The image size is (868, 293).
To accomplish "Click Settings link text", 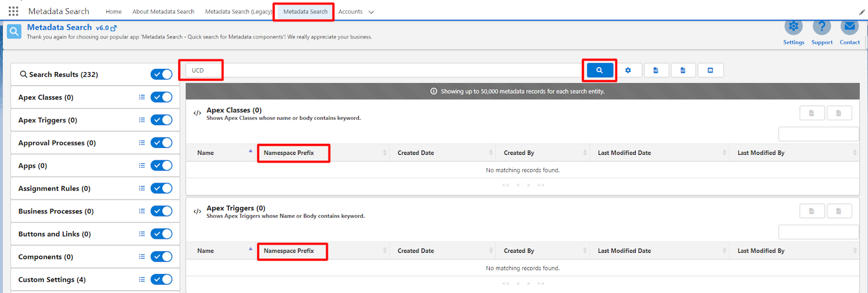I will pos(794,42).
